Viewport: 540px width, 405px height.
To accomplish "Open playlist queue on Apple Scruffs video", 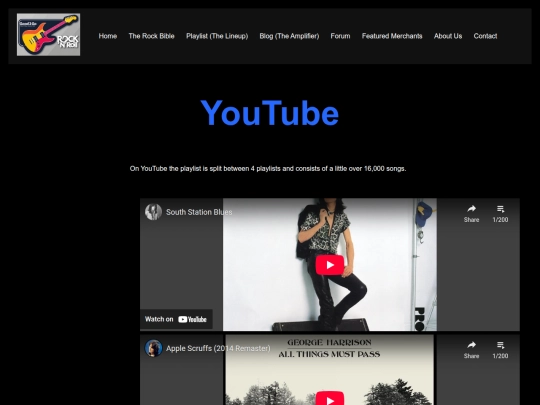I will click(x=500, y=350).
